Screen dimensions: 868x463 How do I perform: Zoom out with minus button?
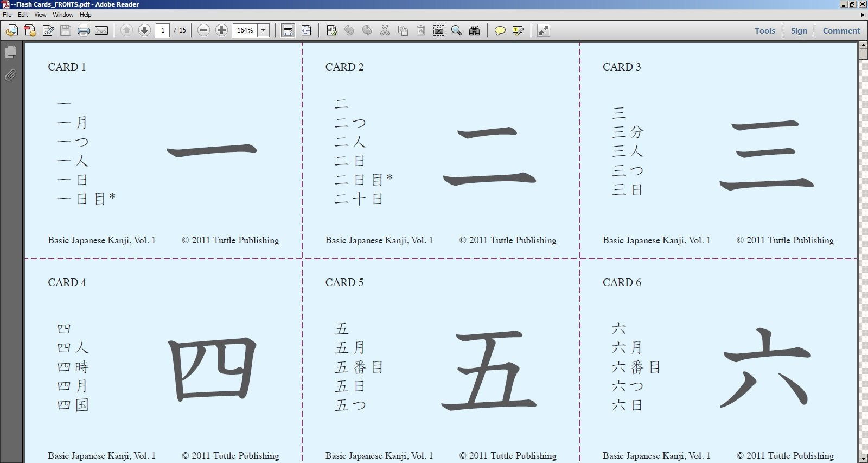pos(203,30)
